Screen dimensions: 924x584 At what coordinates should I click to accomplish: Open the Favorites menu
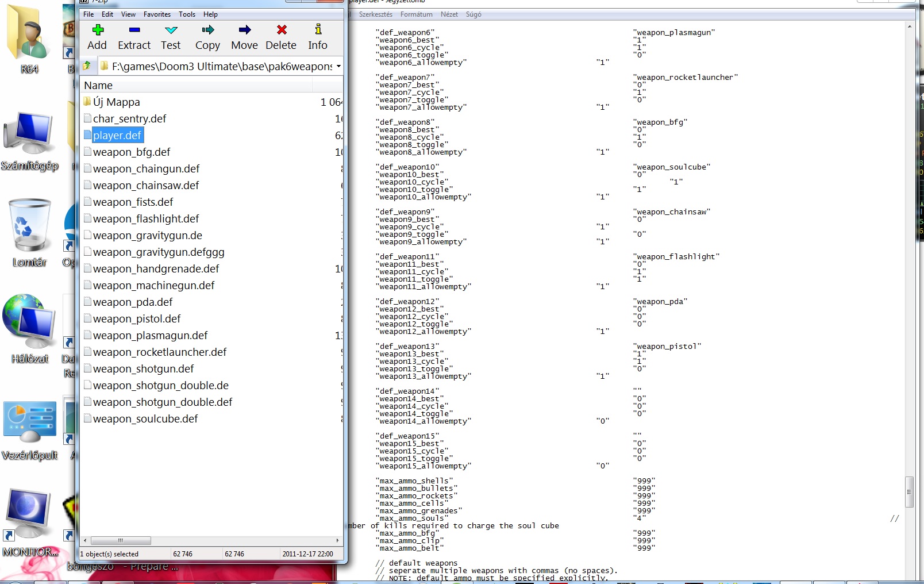(x=157, y=14)
